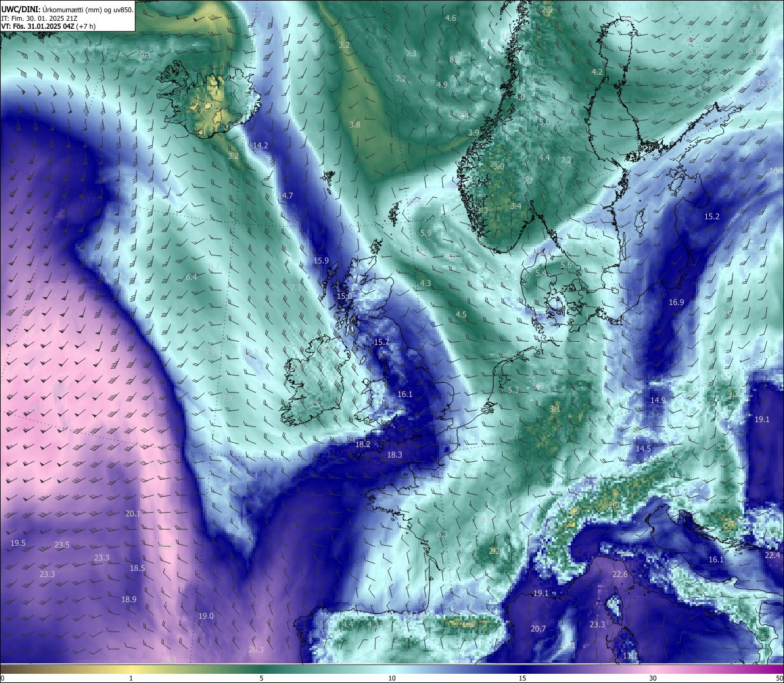Click the initial time line "IT: Fim. 30. 01. 2025 21Z"
Viewport: 784px width, 683px height.
click(39, 18)
